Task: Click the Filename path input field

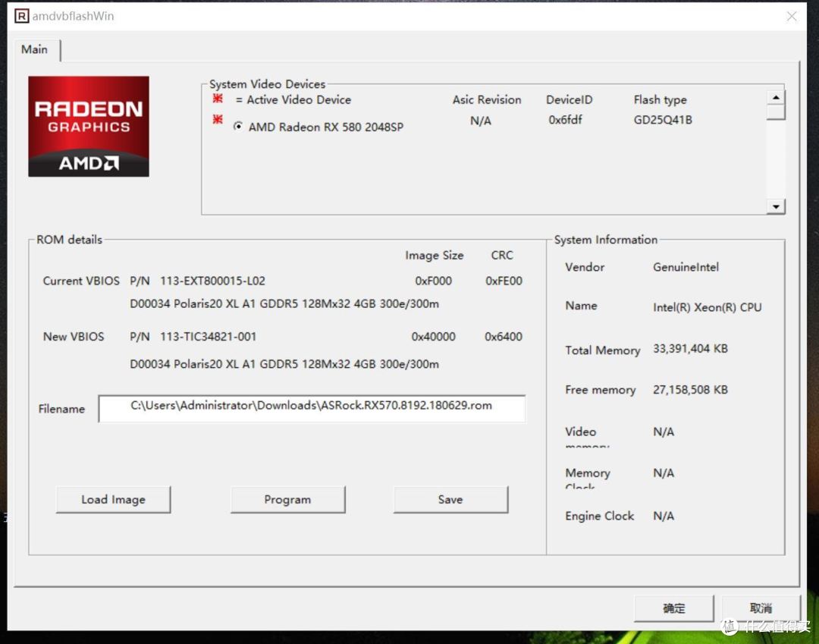Action: pos(312,408)
